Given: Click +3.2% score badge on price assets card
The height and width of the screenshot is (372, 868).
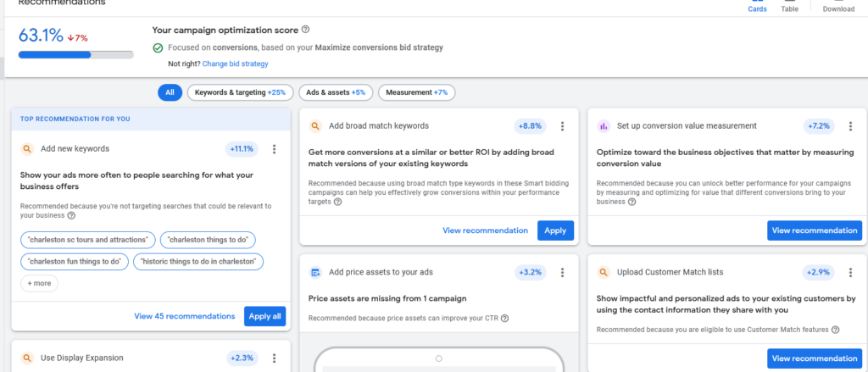Looking at the screenshot, I should pyautogui.click(x=531, y=272).
